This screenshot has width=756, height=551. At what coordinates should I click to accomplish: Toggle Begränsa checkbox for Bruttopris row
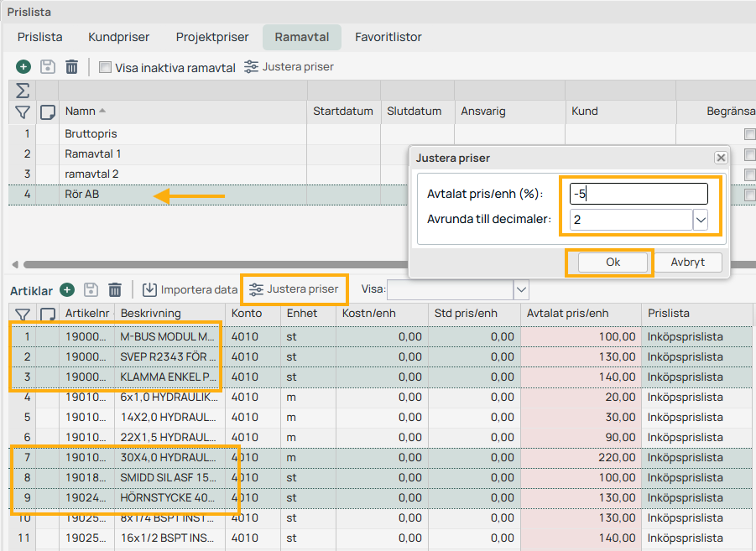click(x=749, y=134)
